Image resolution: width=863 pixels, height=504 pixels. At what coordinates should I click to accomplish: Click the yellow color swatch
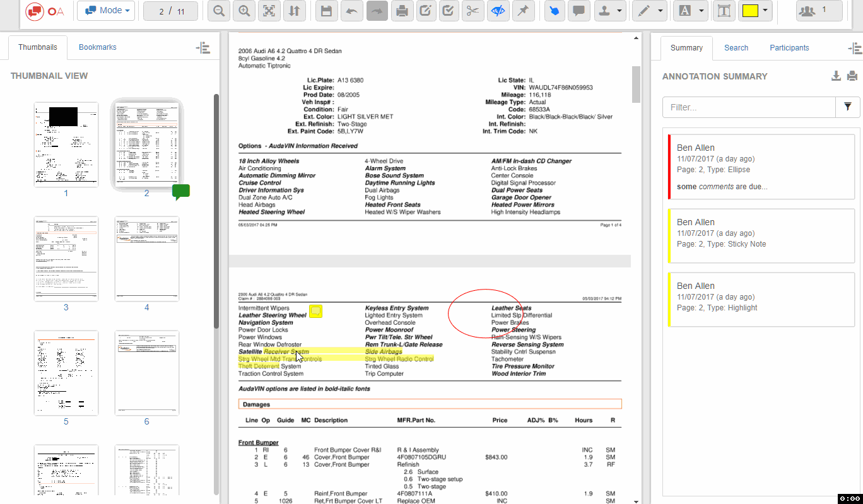click(x=750, y=11)
